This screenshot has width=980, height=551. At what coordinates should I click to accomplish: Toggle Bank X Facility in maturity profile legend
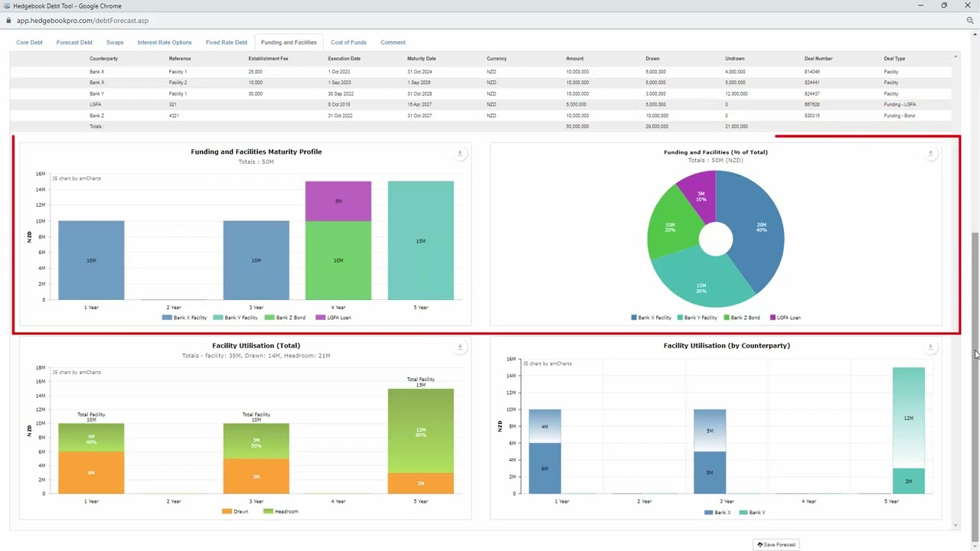point(185,318)
